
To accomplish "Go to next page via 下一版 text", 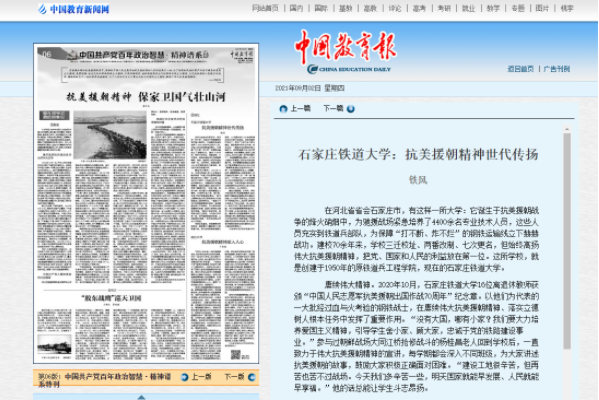I will (x=234, y=377).
